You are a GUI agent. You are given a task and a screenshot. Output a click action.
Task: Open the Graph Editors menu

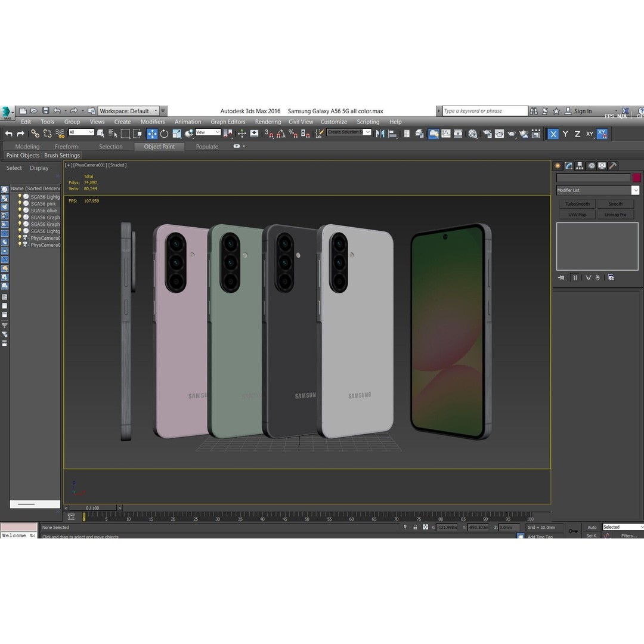click(x=228, y=122)
